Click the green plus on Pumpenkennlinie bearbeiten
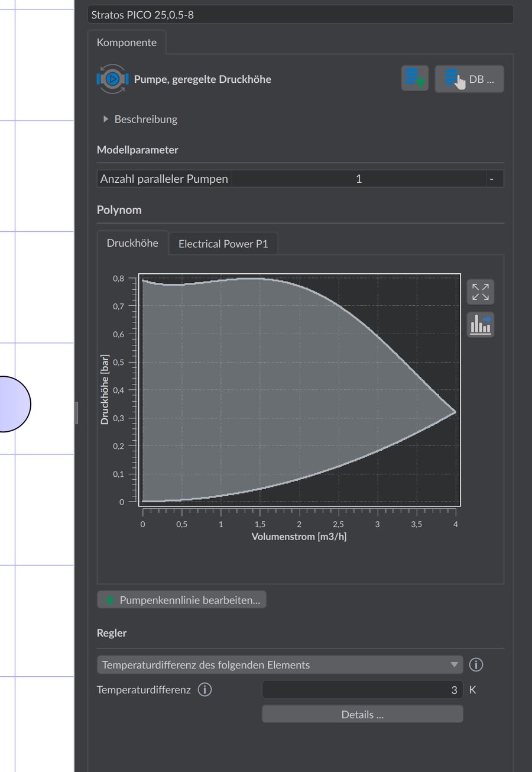 [x=109, y=600]
